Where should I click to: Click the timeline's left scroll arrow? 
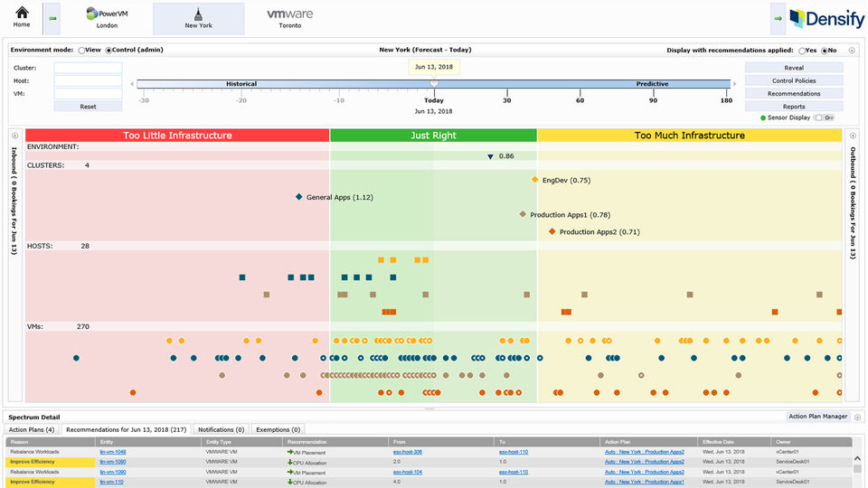click(x=132, y=84)
